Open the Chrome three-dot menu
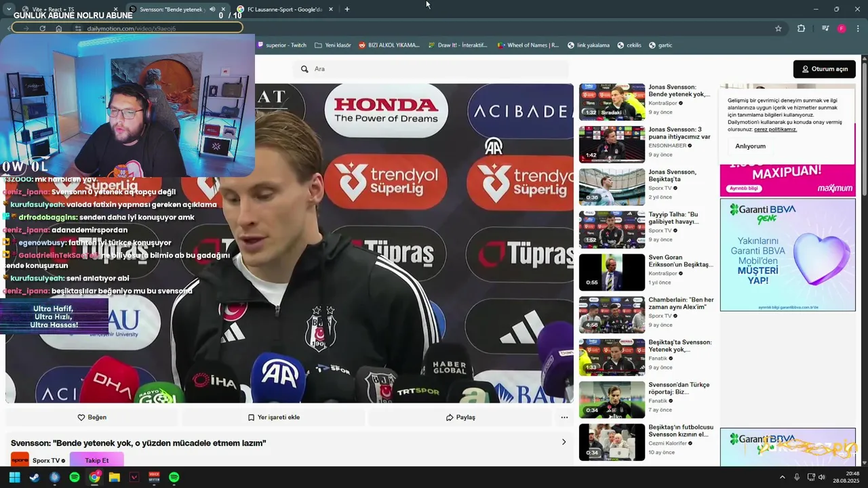The height and width of the screenshot is (488, 868). [x=859, y=28]
